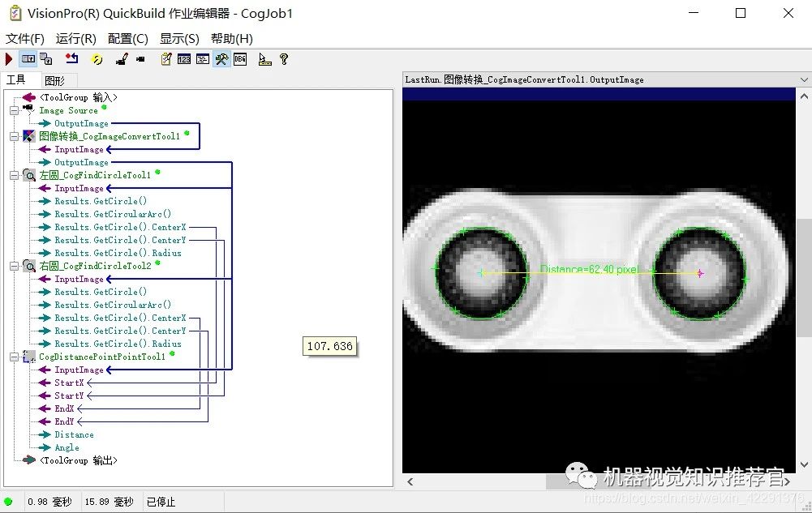Click the pointer-and-ruler toolbar icon
This screenshot has height=513, width=812.
(x=264, y=59)
